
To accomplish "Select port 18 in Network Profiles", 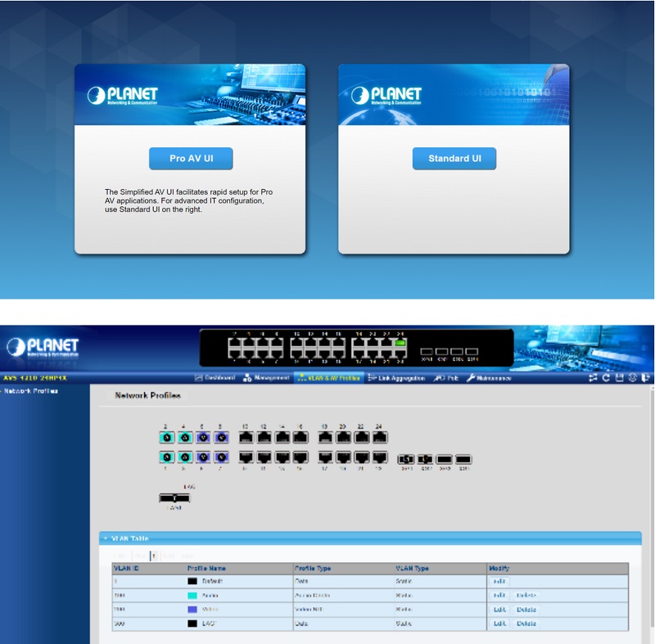I will (x=325, y=438).
